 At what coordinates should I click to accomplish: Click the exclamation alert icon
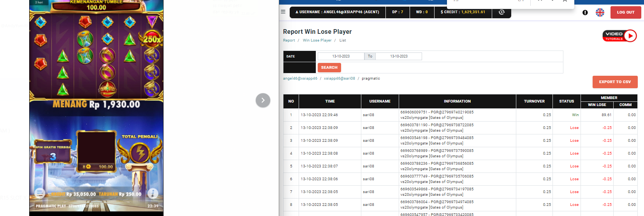585,12
